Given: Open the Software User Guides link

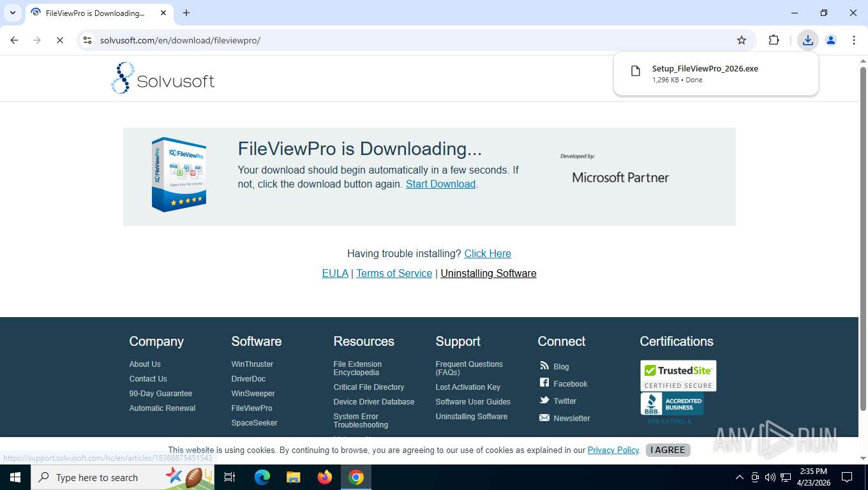Looking at the screenshot, I should tap(473, 402).
